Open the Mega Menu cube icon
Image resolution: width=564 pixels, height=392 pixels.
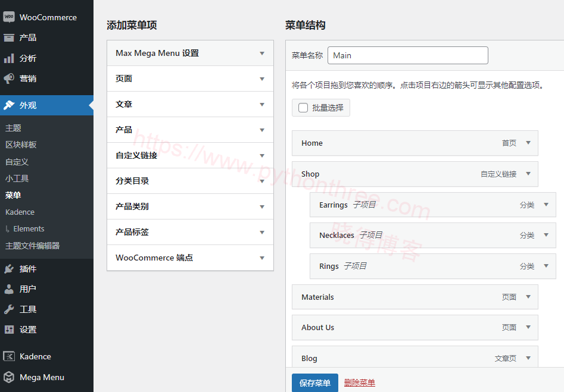(9, 377)
